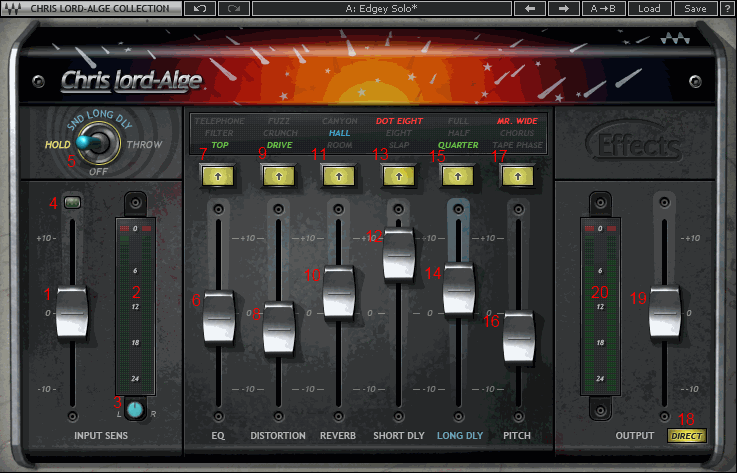Click the Redo arrow in top toolbar
The height and width of the screenshot is (473, 737).
pyautogui.click(x=234, y=8)
